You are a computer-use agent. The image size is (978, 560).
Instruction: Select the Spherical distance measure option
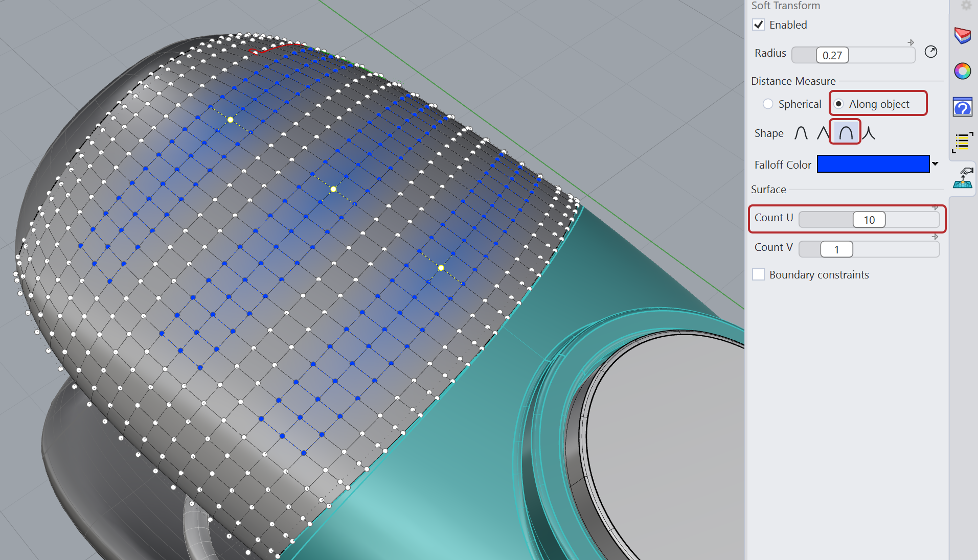pos(768,104)
